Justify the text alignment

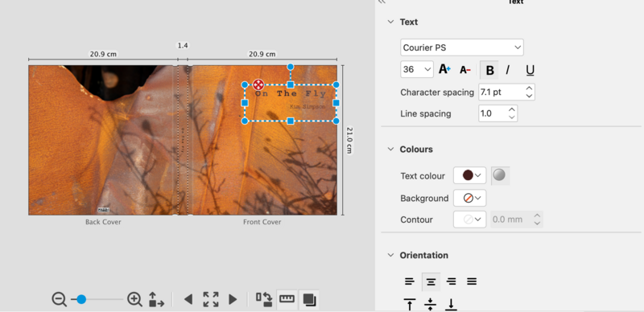point(472,281)
